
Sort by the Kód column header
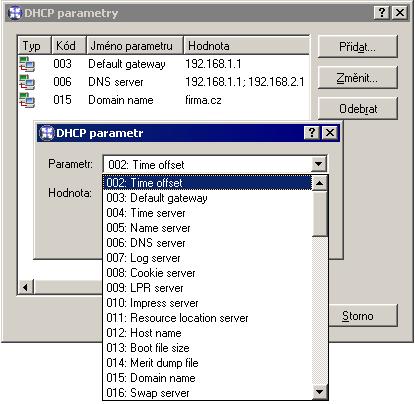[x=69, y=46]
